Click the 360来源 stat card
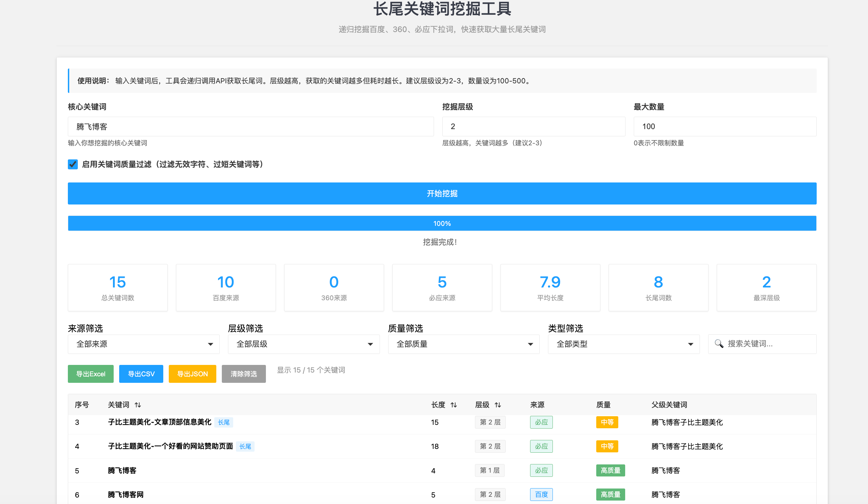868x504 pixels. tap(334, 288)
